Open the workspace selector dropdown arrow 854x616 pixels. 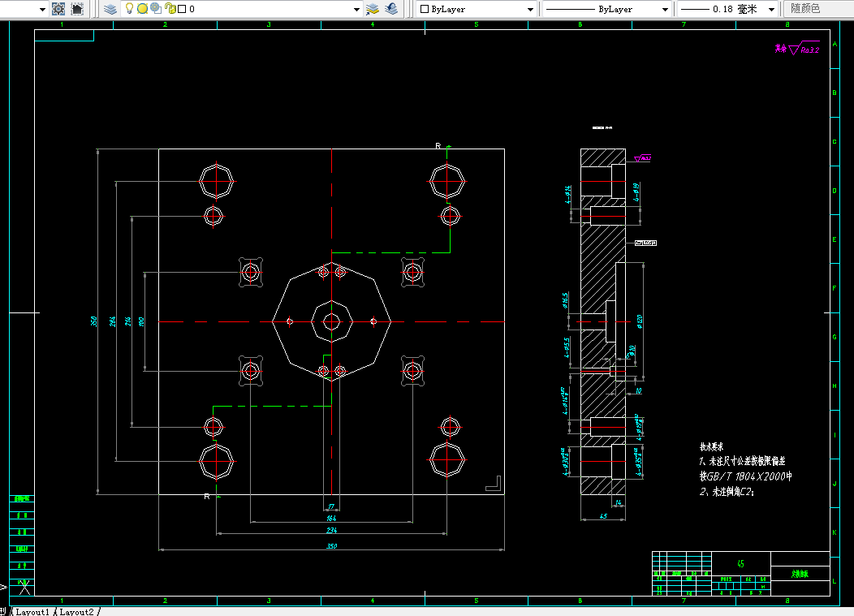(x=42, y=9)
